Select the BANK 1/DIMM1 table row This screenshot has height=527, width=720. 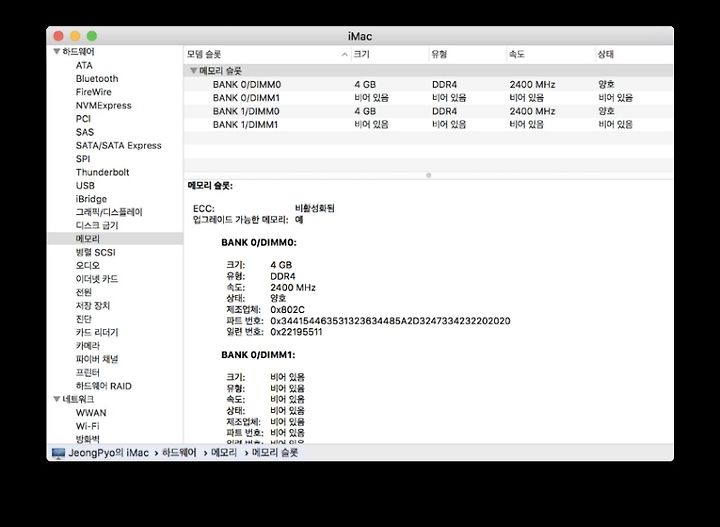click(x=428, y=124)
